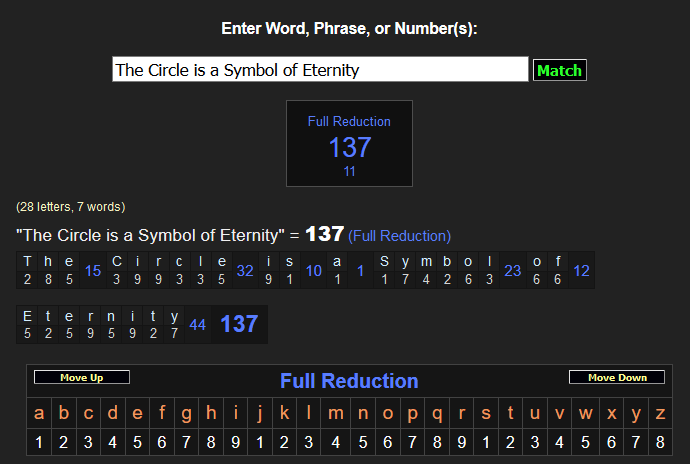
Task: Click the word total 44 for 'Eternity'
Action: tap(197, 325)
